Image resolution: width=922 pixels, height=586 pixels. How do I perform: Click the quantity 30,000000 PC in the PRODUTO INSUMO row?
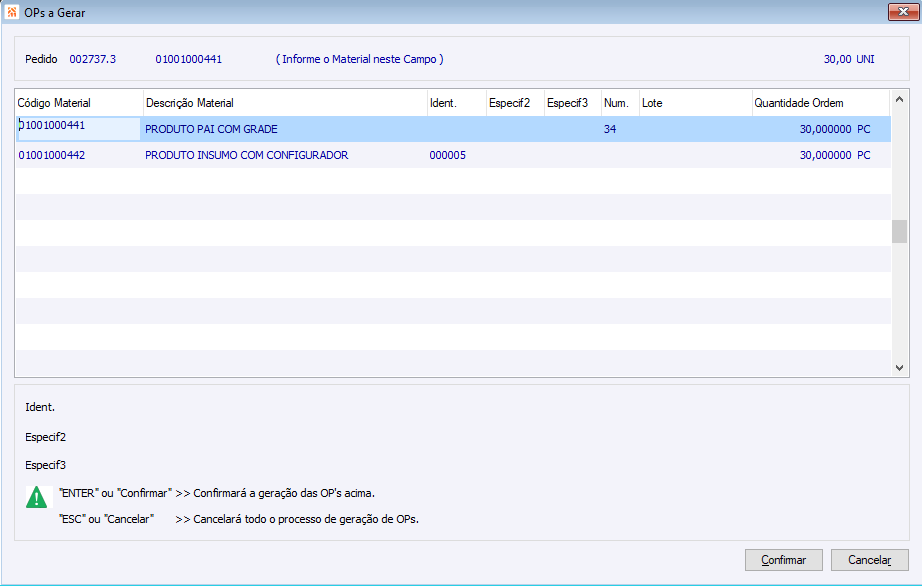click(x=835, y=155)
